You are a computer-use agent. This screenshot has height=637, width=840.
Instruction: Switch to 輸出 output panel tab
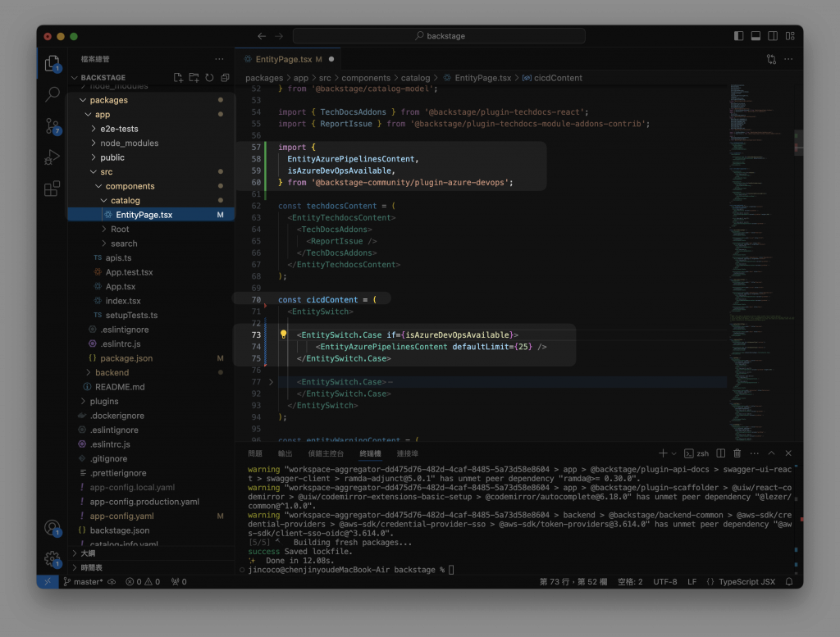(x=285, y=453)
